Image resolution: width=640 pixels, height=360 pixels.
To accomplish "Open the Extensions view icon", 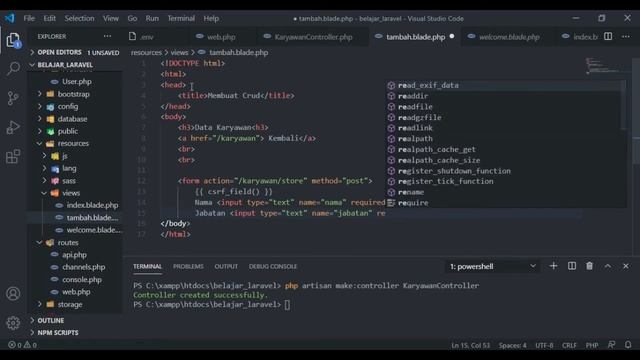I will [x=13, y=156].
